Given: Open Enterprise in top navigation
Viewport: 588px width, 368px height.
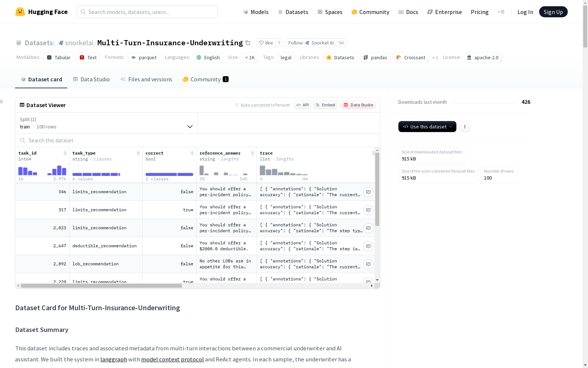Looking at the screenshot, I should (x=444, y=12).
